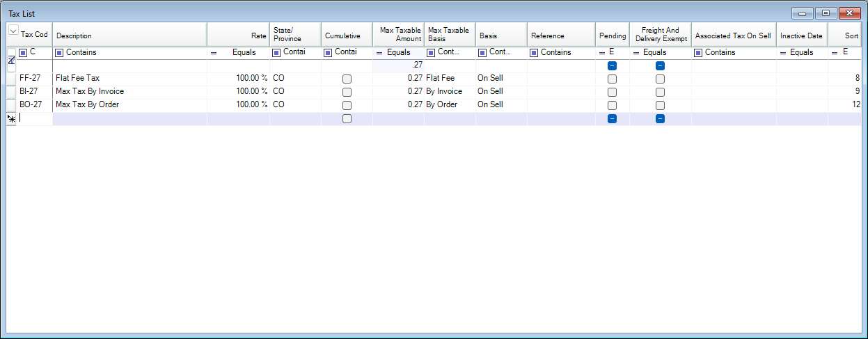
Task: Open the column chooser at the grid's top-left
Action: pos(13,31)
